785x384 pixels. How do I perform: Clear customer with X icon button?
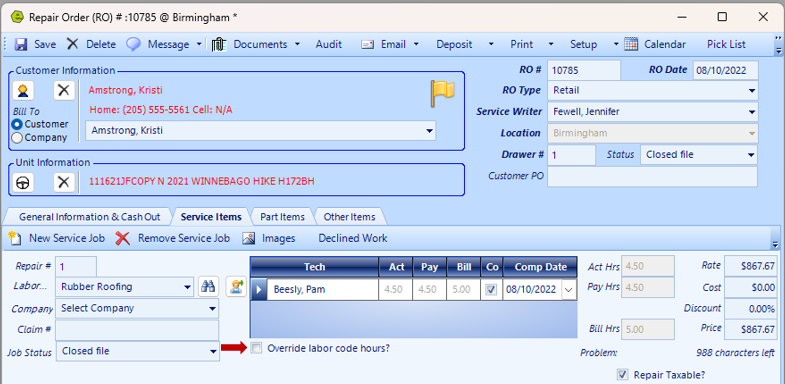64,91
